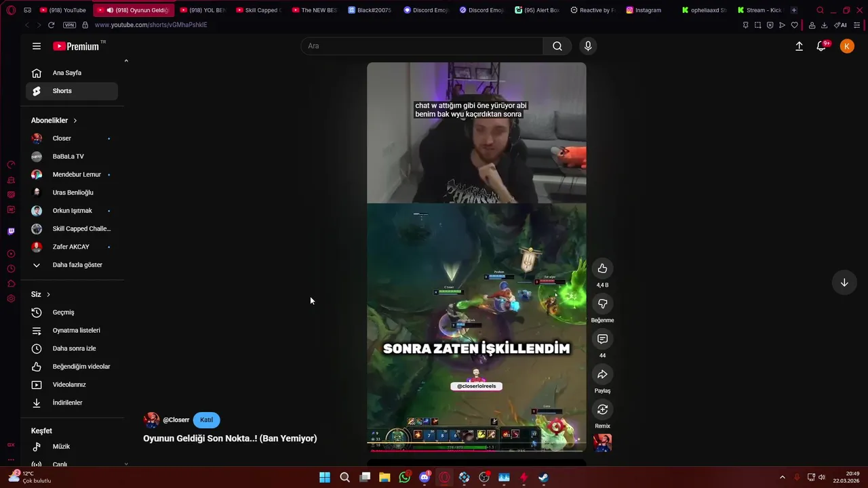Click the search magnifier button

[557, 46]
